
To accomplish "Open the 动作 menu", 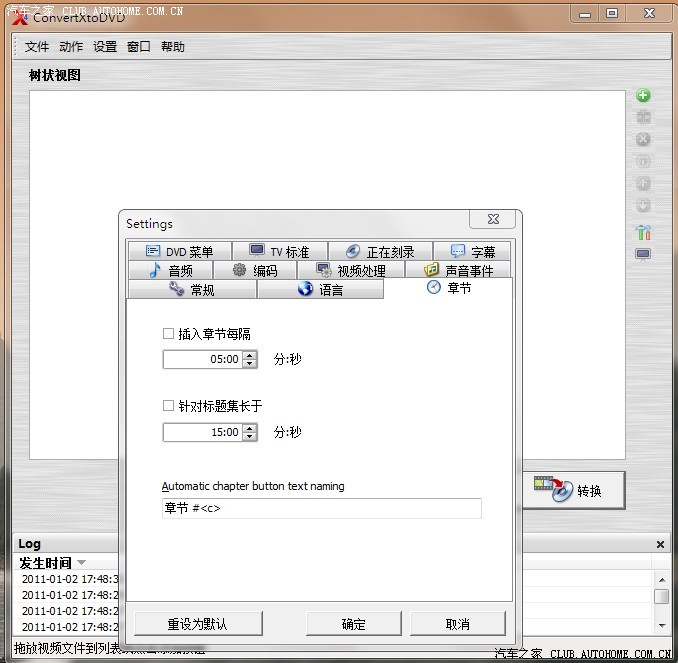I will [71, 47].
